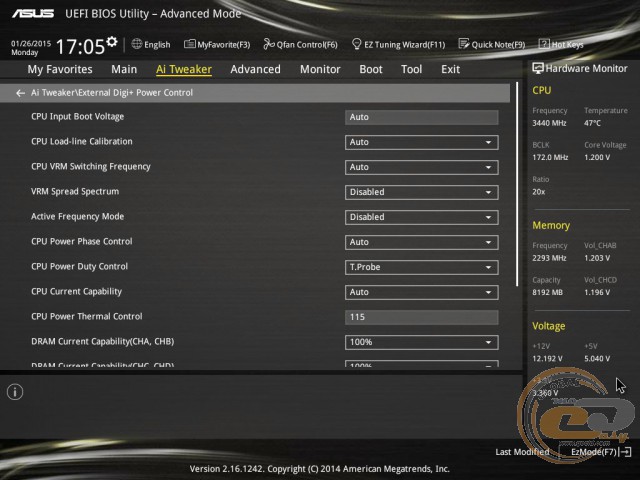Click the 1.200 V Core Voltage value
This screenshot has height=480, width=640.
coord(597,157)
